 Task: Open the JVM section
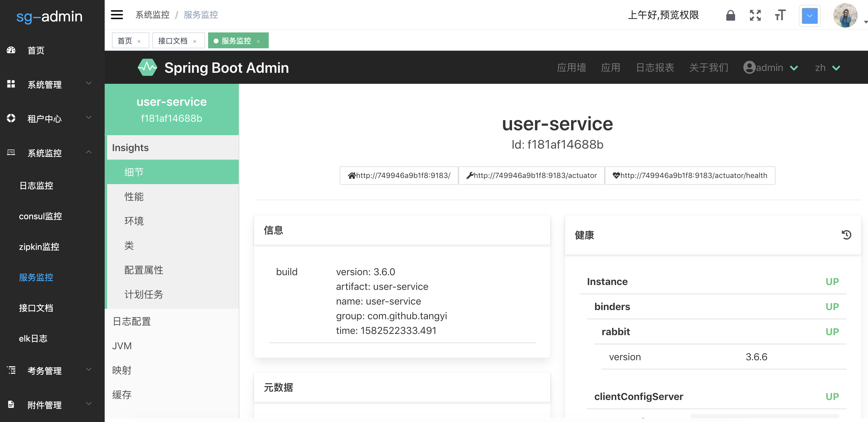(122, 346)
